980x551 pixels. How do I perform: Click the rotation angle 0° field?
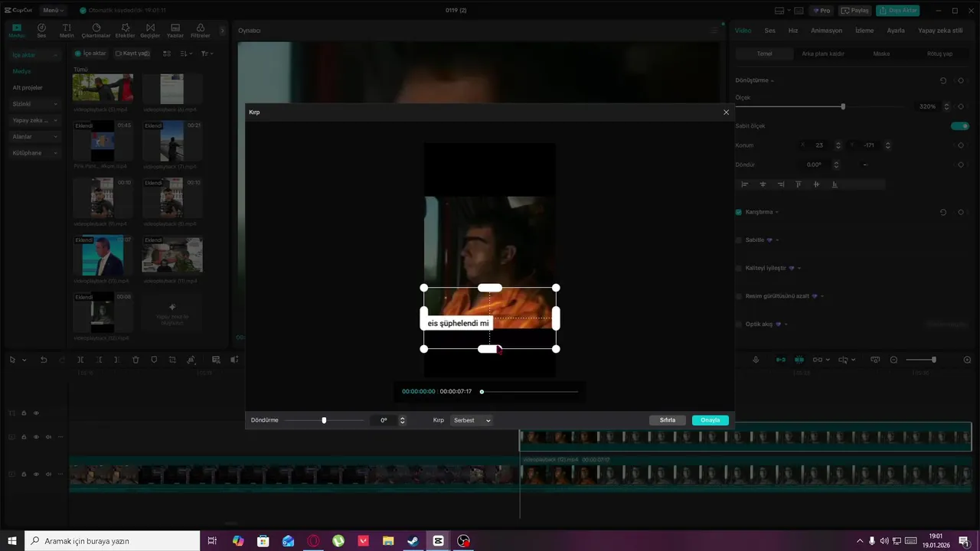(384, 420)
